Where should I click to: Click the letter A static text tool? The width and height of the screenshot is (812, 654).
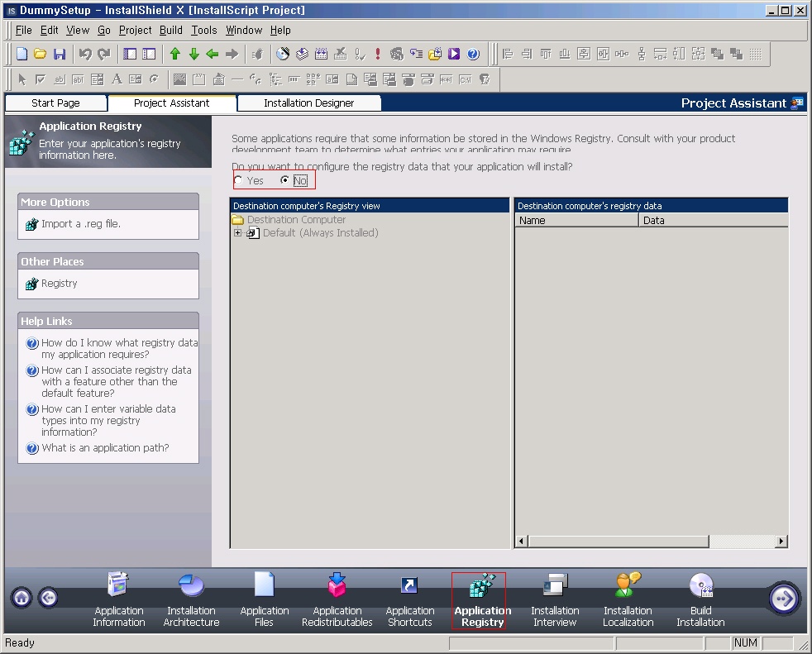point(117,79)
